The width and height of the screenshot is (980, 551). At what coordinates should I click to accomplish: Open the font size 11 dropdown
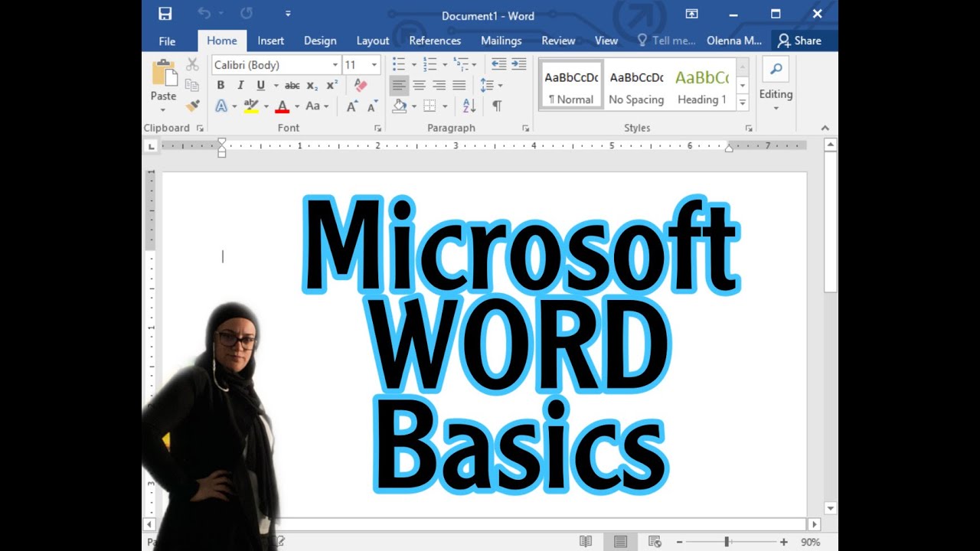374,65
